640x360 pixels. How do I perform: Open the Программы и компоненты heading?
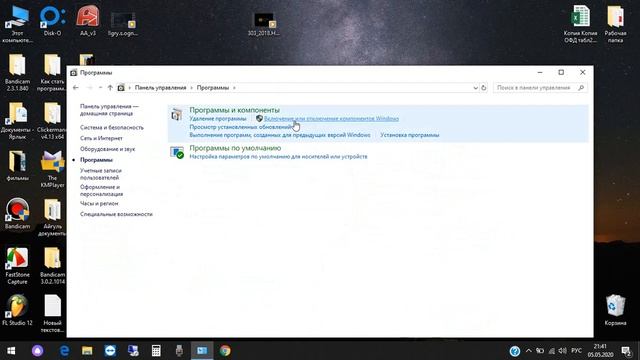coord(234,110)
